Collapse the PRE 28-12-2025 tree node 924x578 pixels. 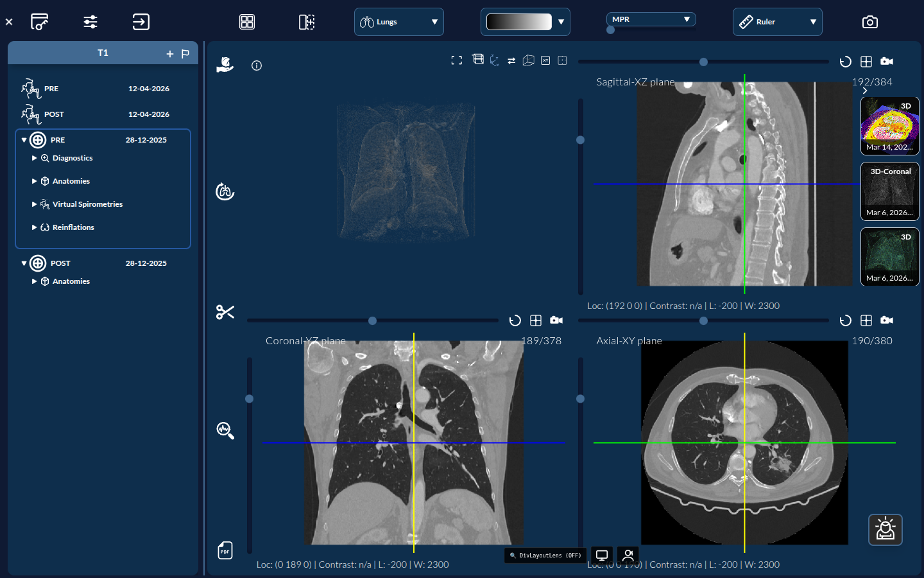coord(24,140)
